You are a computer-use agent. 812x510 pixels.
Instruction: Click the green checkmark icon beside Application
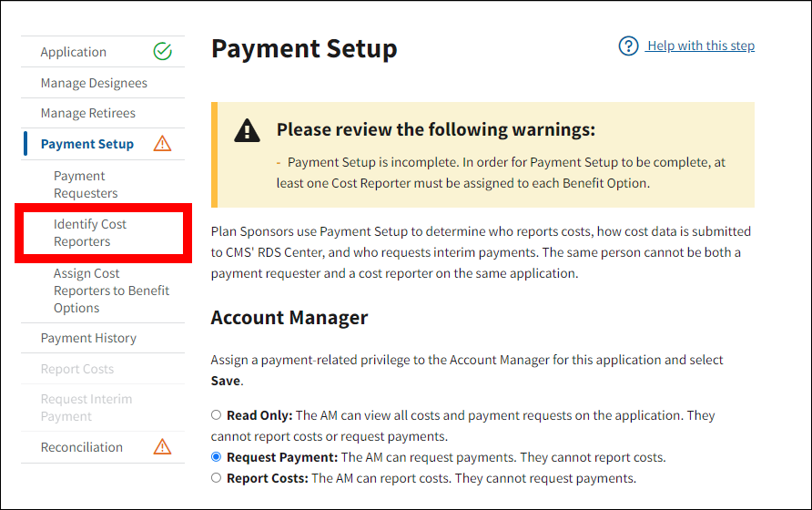point(162,52)
